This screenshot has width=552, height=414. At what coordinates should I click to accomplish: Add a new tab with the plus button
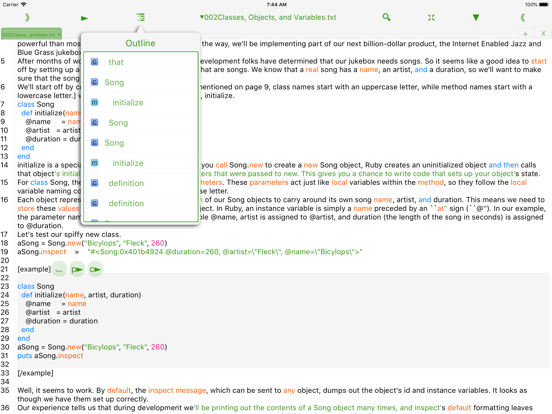pyautogui.click(x=525, y=34)
